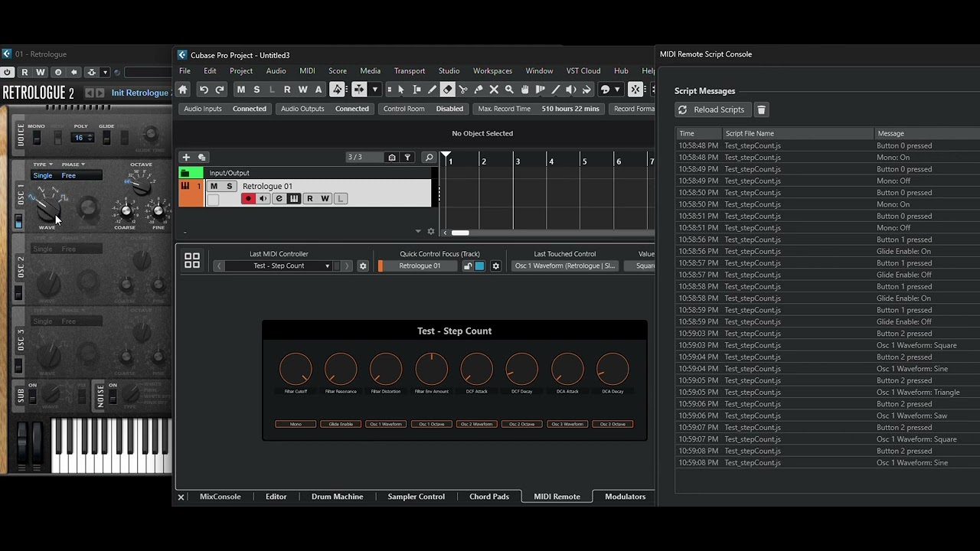Click the Osc 1 Waveform surface button
Image resolution: width=980 pixels, height=551 pixels.
click(386, 424)
